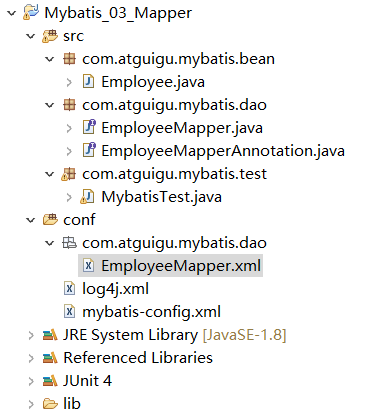
Task: Collapse com.atguigu.mybatis.dao package under src
Action: pos(50,105)
